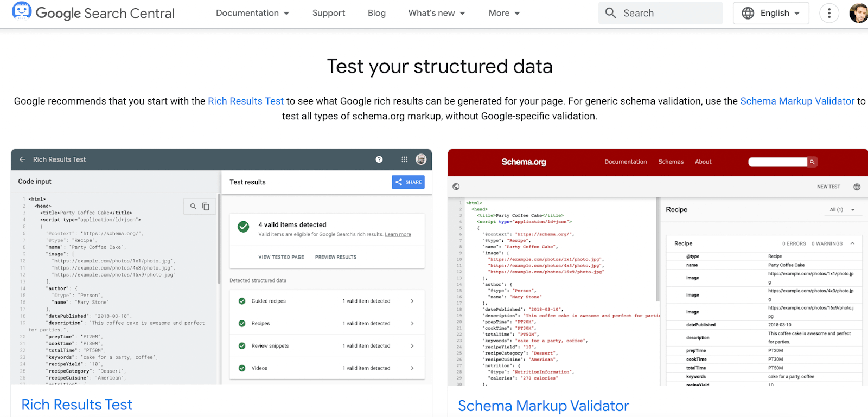
Task: Click the search magnifier in Code input
Action: click(193, 207)
